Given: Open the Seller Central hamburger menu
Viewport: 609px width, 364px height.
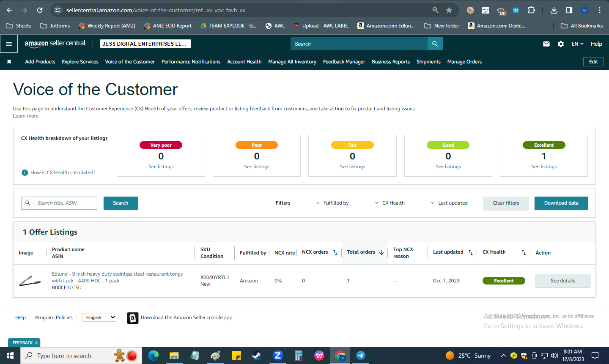Looking at the screenshot, I should tap(9, 44).
